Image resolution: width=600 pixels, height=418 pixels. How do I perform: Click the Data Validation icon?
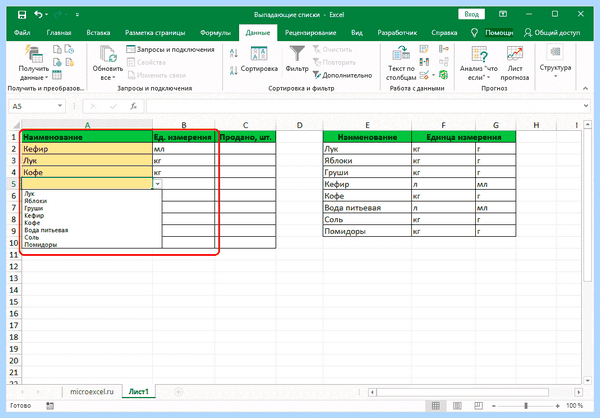tap(424, 75)
